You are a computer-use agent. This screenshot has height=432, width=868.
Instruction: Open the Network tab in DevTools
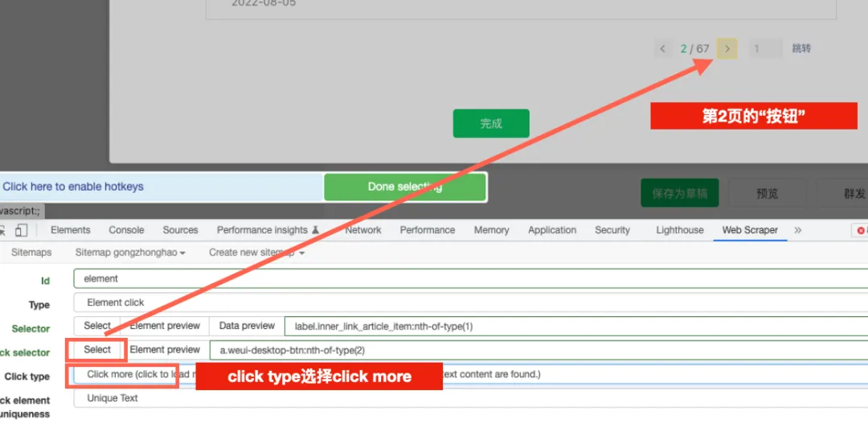click(x=362, y=230)
